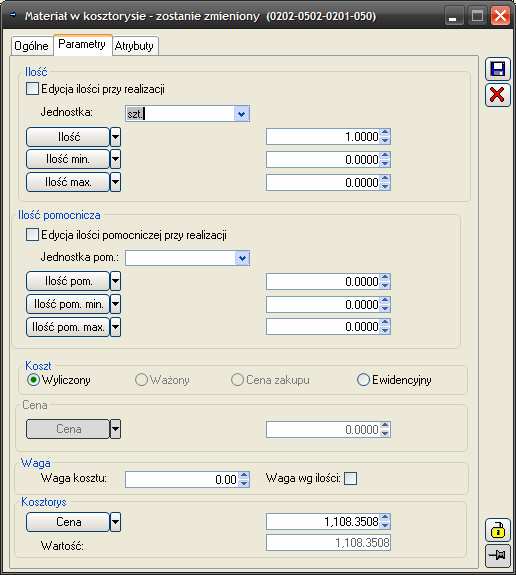
Task: Save changes with the floppy disk icon
Action: click(x=498, y=69)
